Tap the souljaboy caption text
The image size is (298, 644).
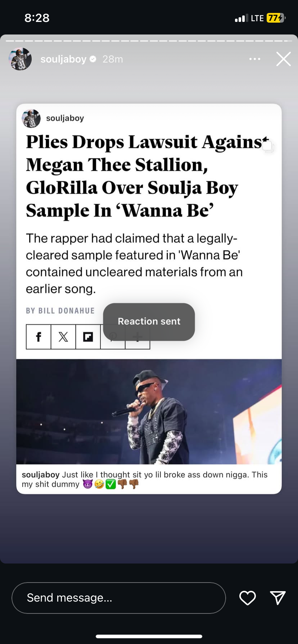point(144,479)
